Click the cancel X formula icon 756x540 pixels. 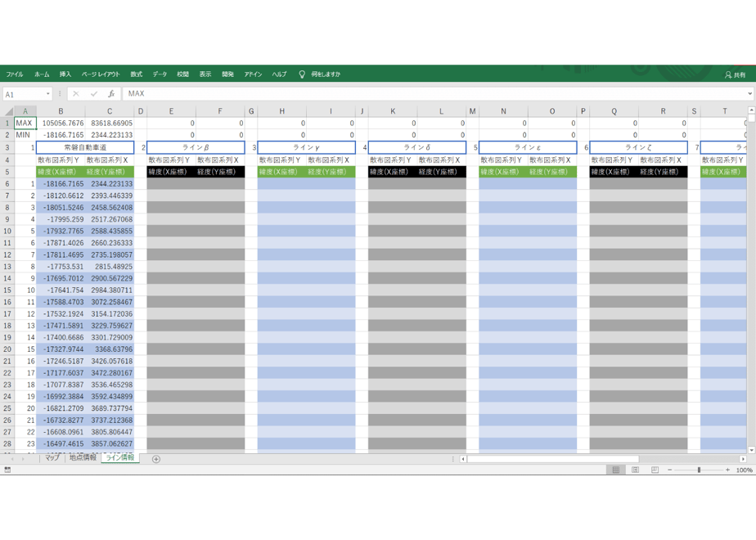click(76, 94)
